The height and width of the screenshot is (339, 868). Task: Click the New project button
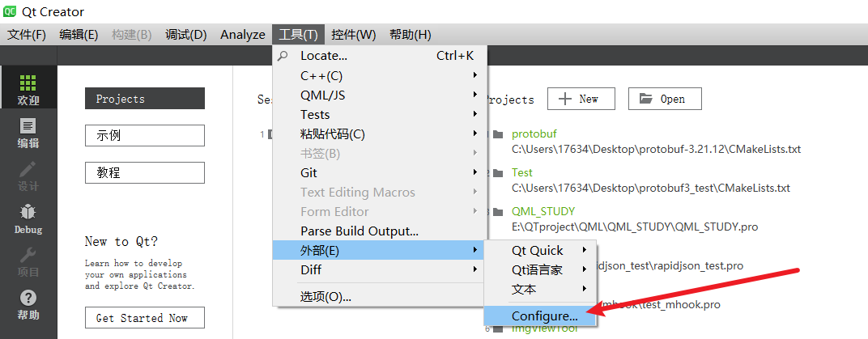pyautogui.click(x=581, y=99)
